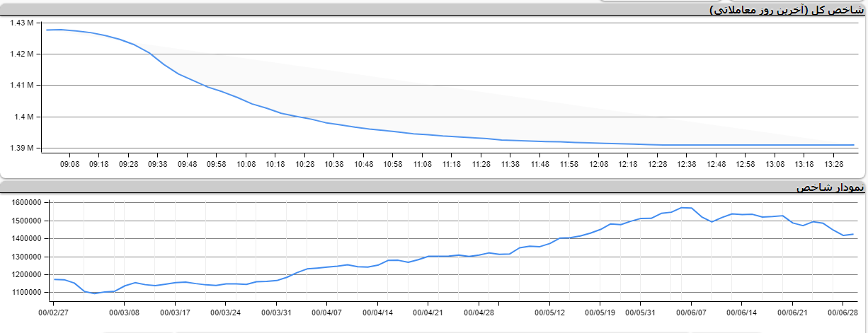Click the 00/04/21 date axis label
This screenshot has width=868, height=333.
click(x=428, y=311)
